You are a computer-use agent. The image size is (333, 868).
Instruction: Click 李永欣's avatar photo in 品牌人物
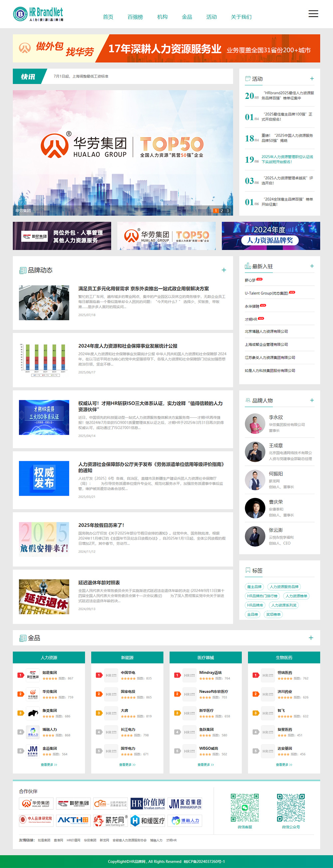(255, 423)
